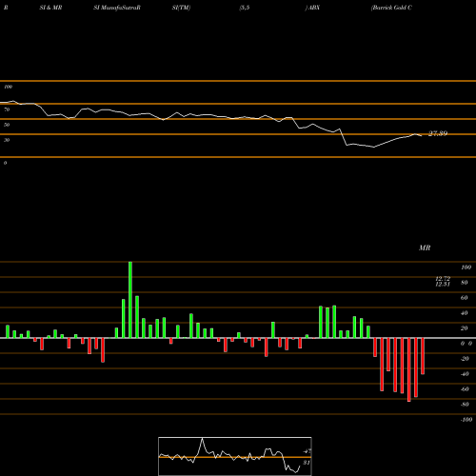Click the "31" label in the mini chart

pyautogui.click(x=307, y=463)
